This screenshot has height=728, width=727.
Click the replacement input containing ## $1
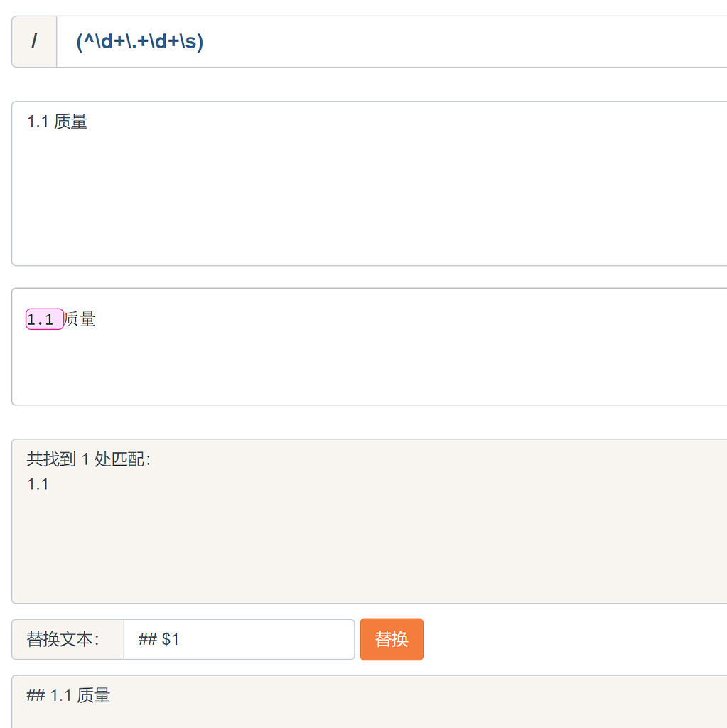(x=239, y=638)
